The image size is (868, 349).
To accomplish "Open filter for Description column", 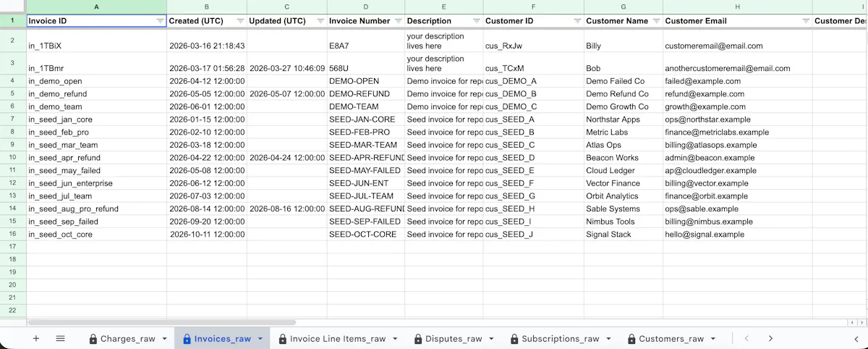I will click(476, 21).
